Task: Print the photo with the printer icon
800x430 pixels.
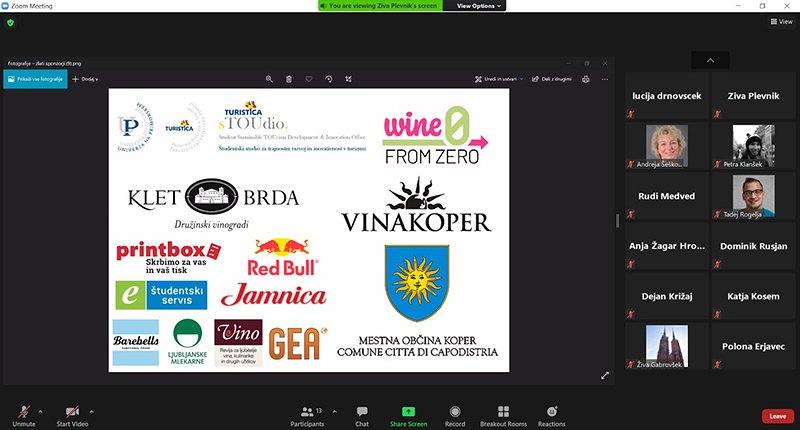Action: pos(586,79)
